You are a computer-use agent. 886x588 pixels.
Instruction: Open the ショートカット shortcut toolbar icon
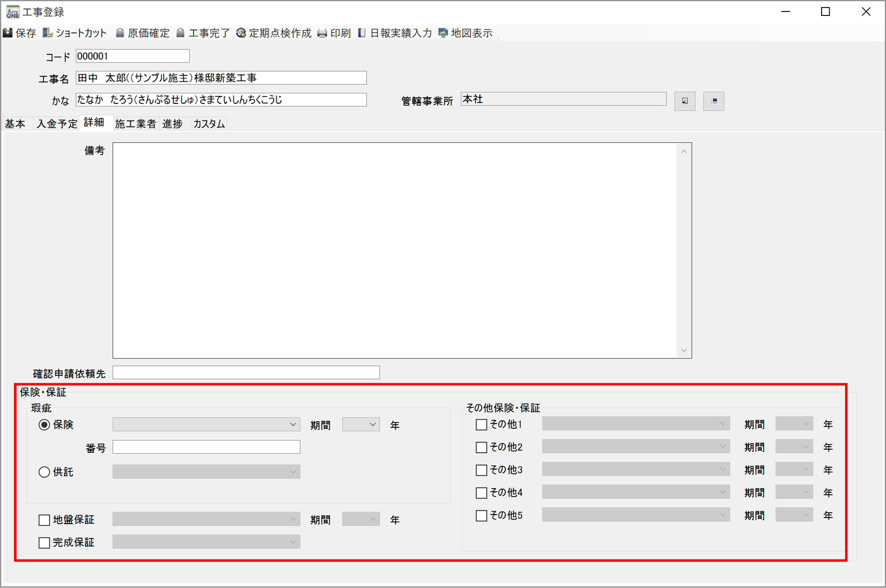point(48,33)
